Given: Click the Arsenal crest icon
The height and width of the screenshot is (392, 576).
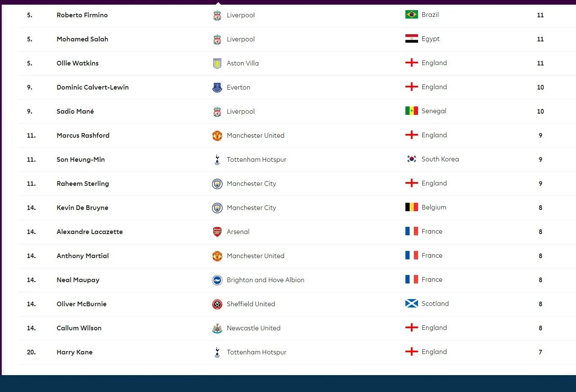Looking at the screenshot, I should point(217,232).
